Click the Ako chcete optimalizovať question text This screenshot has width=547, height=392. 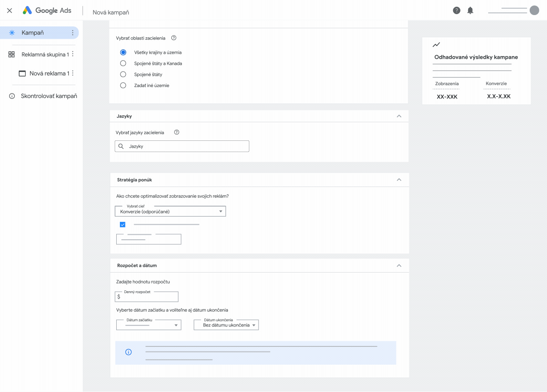173,196
